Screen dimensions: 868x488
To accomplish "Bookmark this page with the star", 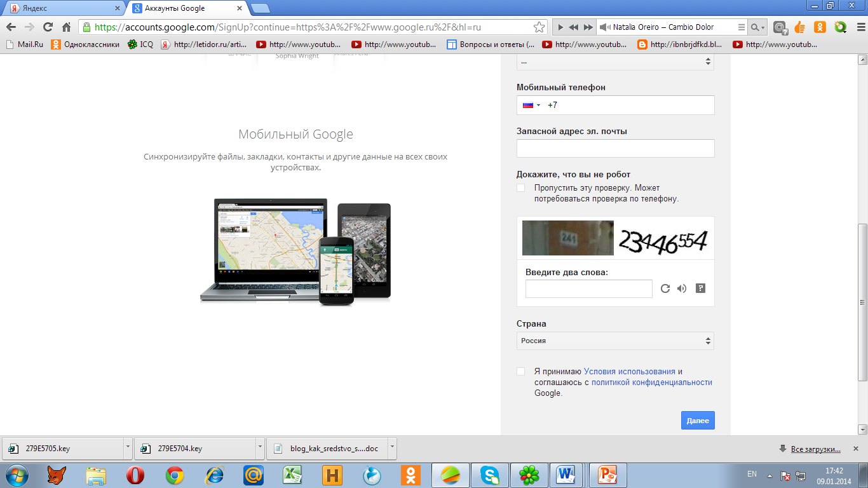I will (539, 27).
